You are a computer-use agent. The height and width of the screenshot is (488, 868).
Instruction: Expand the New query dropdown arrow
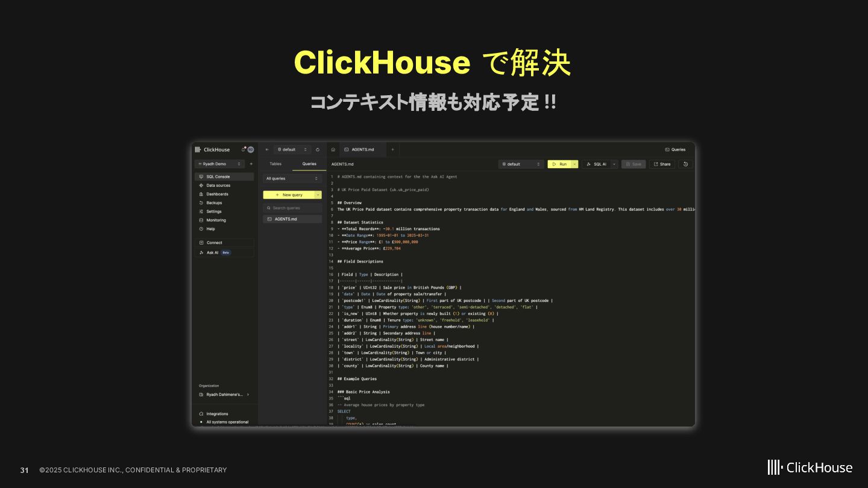pos(318,195)
